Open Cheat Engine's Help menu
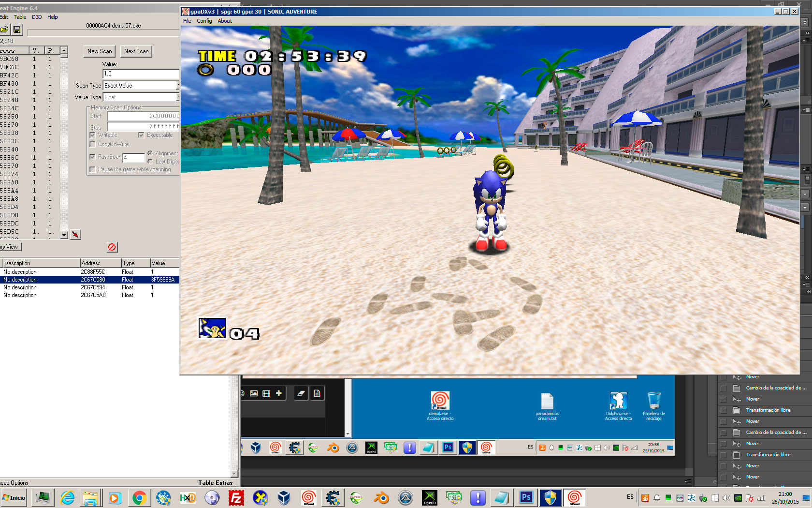The height and width of the screenshot is (508, 812). coord(53,17)
